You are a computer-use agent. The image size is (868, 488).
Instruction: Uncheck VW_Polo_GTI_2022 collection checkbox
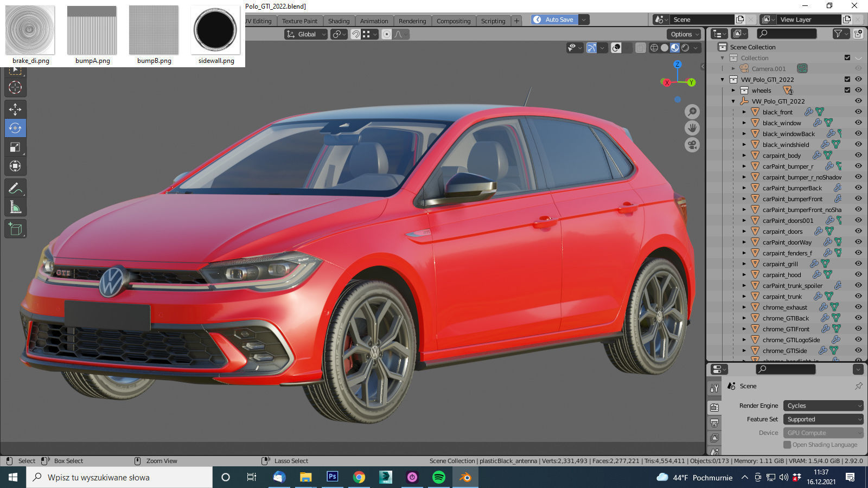[x=847, y=79]
